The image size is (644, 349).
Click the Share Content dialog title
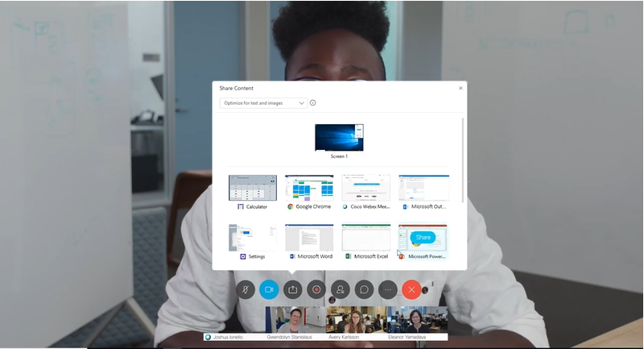236,89
